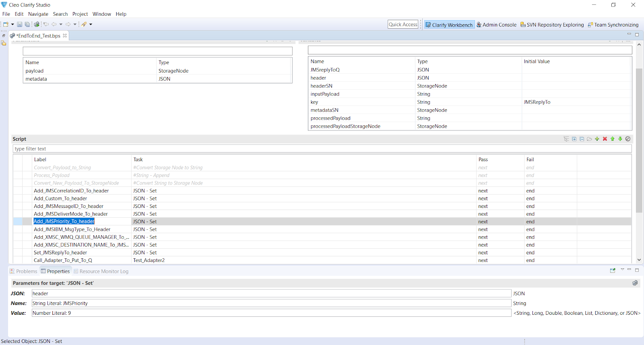Select the Clarify Workbench perspective
The height and width of the screenshot is (345, 644).
pyautogui.click(x=449, y=25)
